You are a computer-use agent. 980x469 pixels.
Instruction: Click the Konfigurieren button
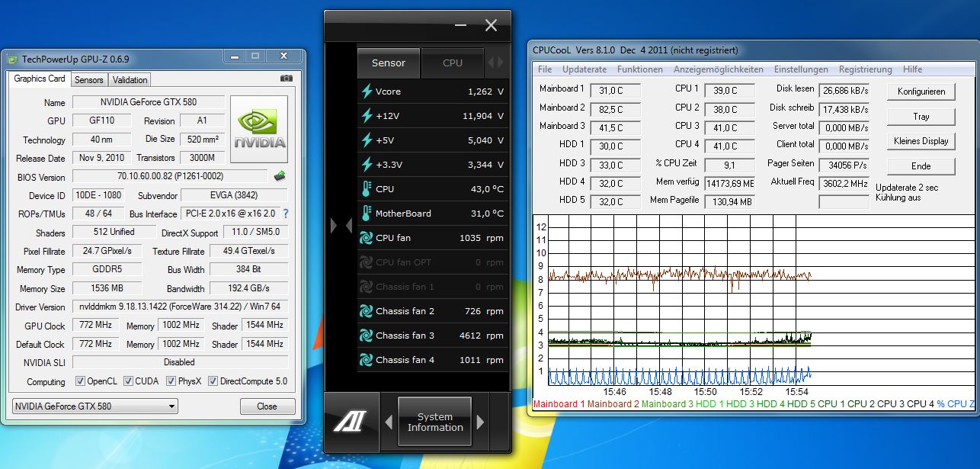pos(921,92)
